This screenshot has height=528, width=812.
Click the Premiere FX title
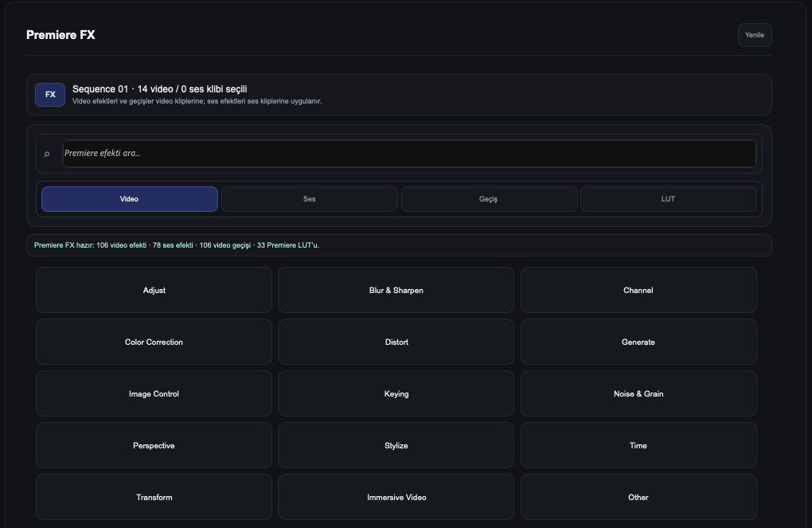tap(61, 35)
